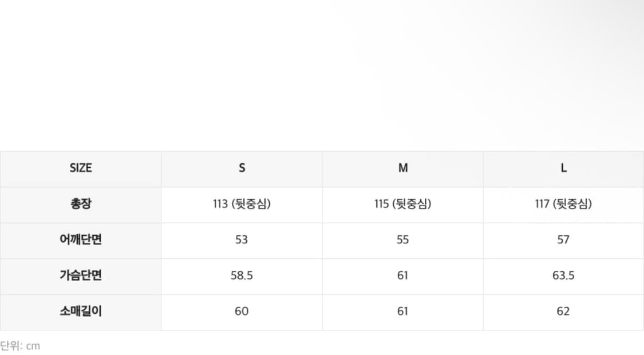This screenshot has height=355, width=644.
Task: Select the S size column header
Action: 242,168
